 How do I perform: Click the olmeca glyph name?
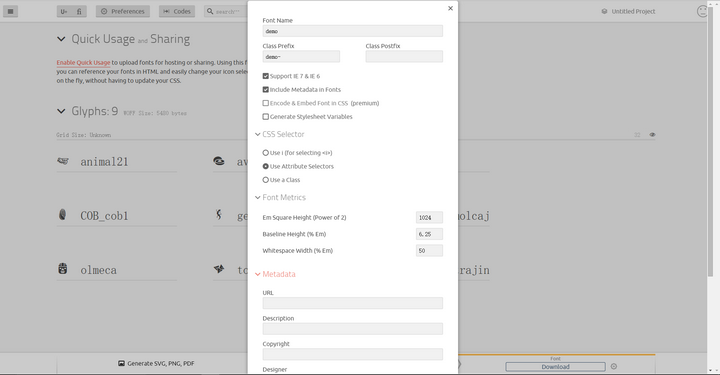[x=98, y=270]
